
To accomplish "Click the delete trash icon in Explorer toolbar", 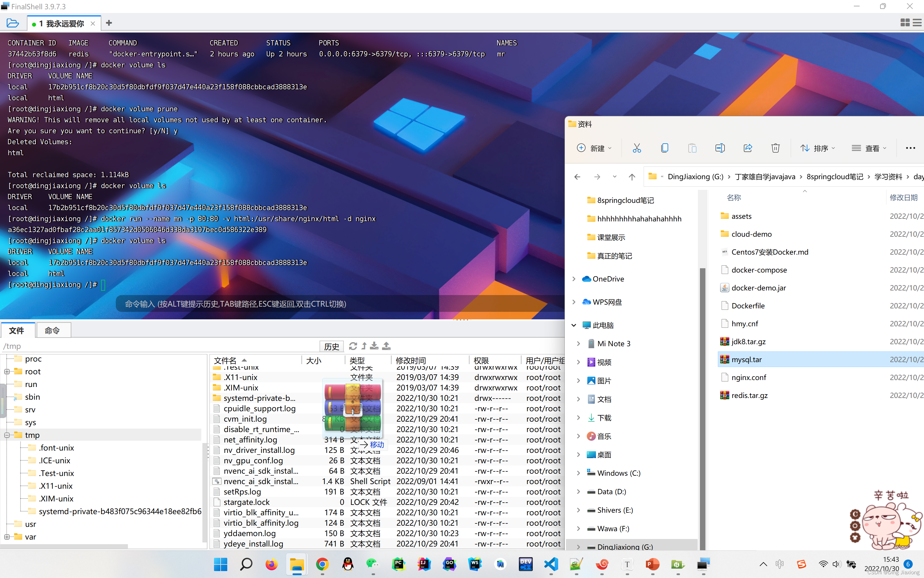I will coord(775,148).
